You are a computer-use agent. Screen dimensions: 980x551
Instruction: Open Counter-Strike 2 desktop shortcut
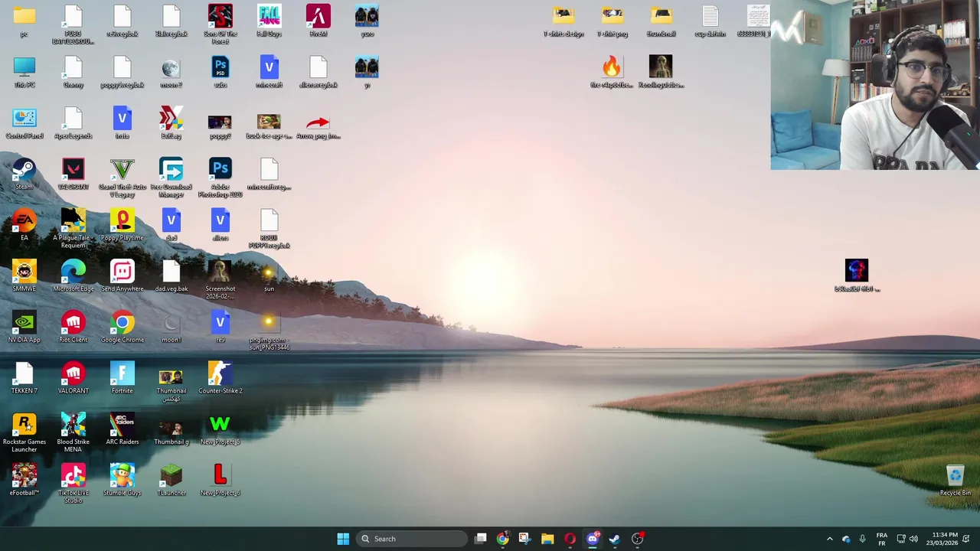point(220,378)
